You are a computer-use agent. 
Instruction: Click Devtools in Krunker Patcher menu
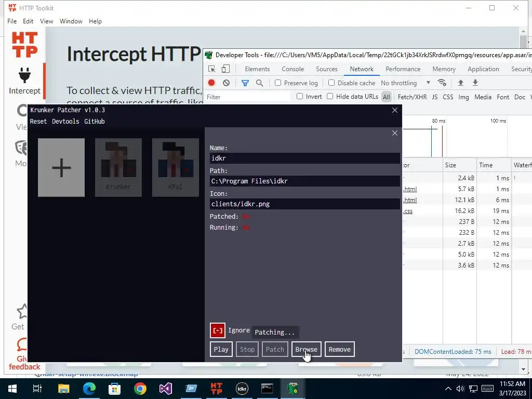pos(65,122)
